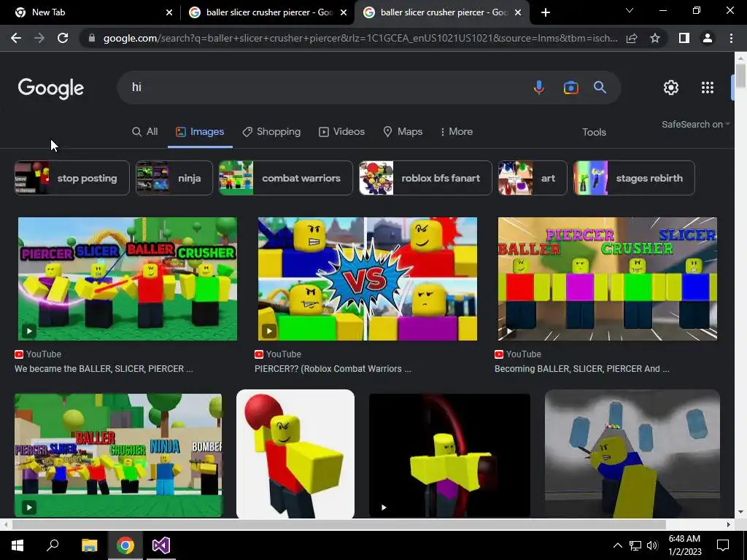Click the URL address bar
This screenshot has height=560, width=747.
[360, 38]
